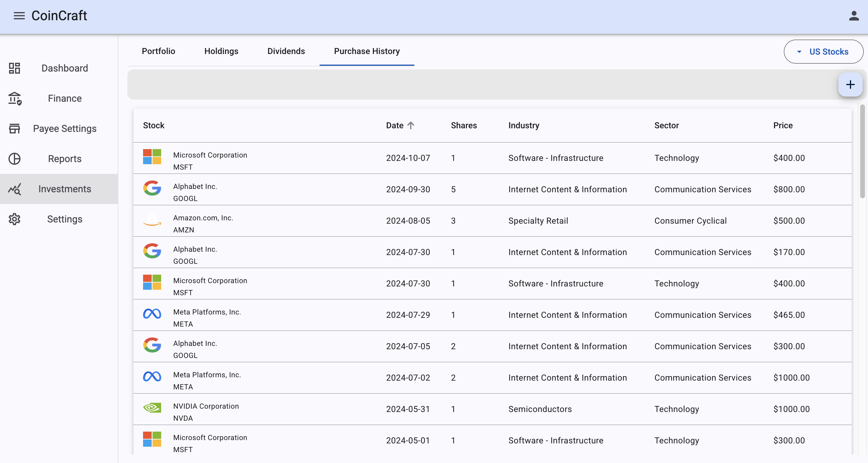868x463 pixels.
Task: Sort by the Industry column header
Action: [524, 125]
